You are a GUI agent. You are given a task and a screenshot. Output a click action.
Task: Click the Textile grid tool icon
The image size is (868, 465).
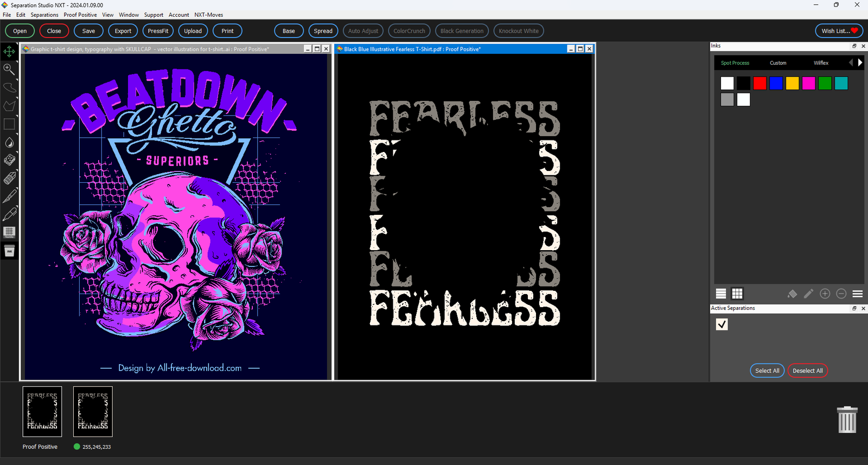pos(9,232)
